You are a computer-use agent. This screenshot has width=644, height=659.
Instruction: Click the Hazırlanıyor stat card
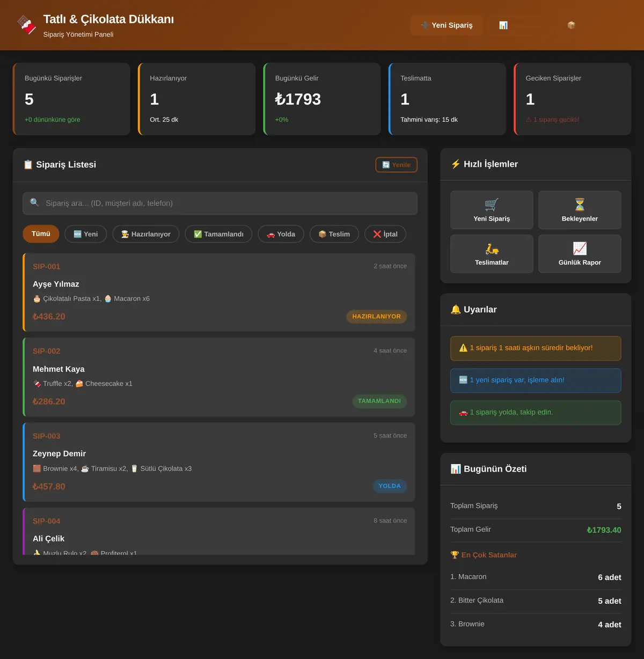[x=196, y=99]
